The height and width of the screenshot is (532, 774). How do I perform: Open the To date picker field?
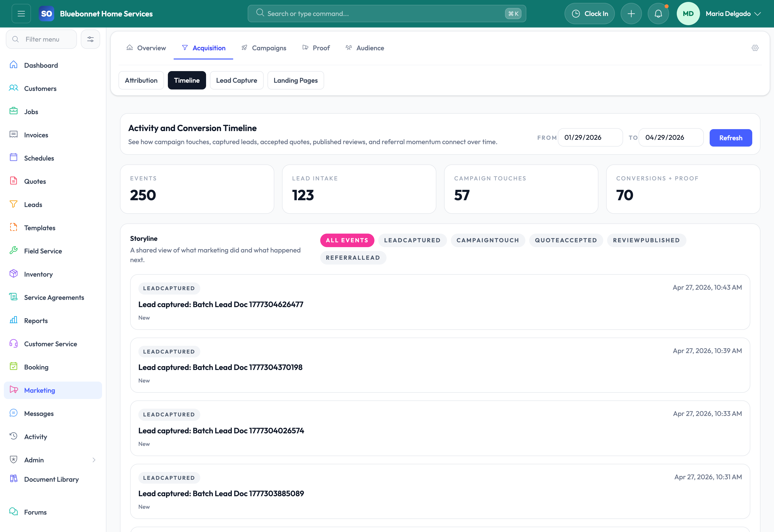coord(671,137)
